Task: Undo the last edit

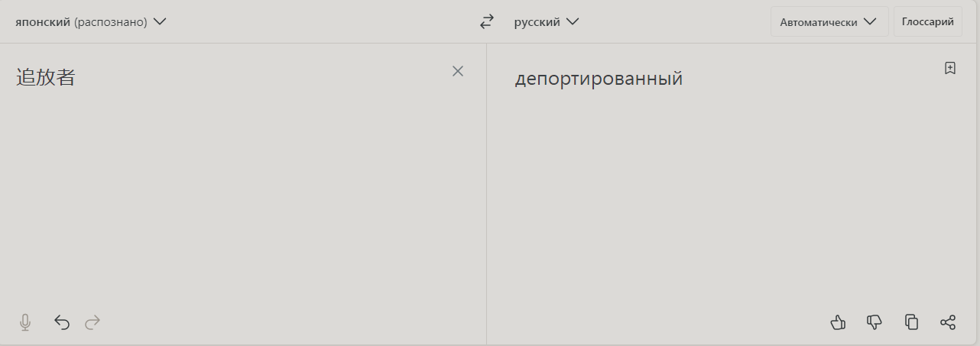Action: (62, 322)
